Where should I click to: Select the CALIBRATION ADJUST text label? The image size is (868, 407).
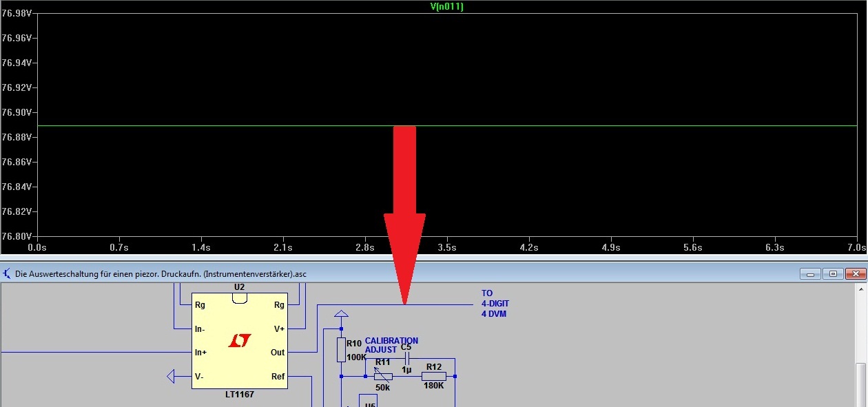(391, 345)
